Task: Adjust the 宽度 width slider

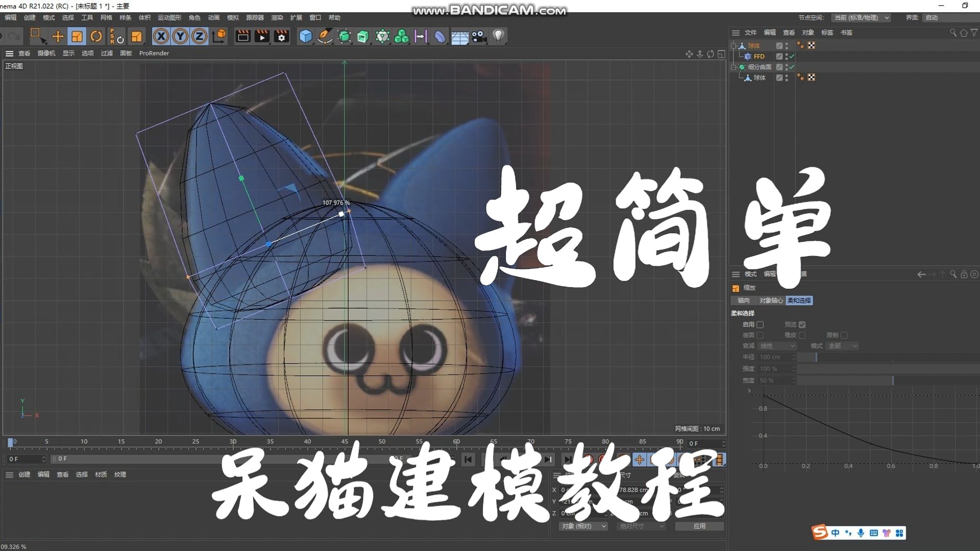Action: (x=888, y=381)
